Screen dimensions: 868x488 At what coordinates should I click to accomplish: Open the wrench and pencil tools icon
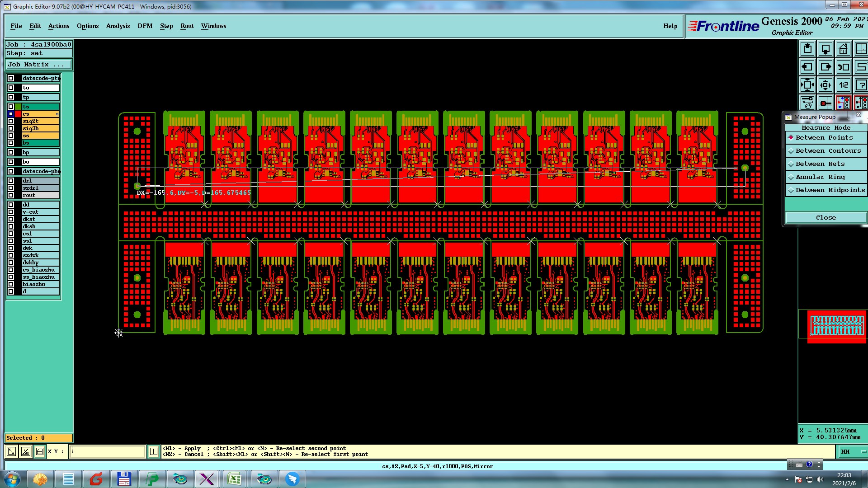807,103
